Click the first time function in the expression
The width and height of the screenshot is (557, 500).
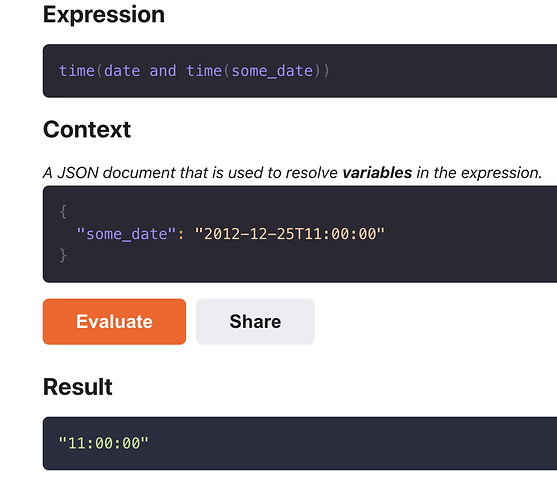click(77, 71)
